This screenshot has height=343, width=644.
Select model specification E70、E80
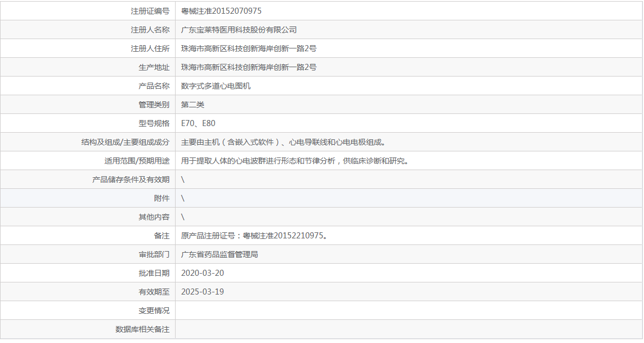(x=199, y=123)
